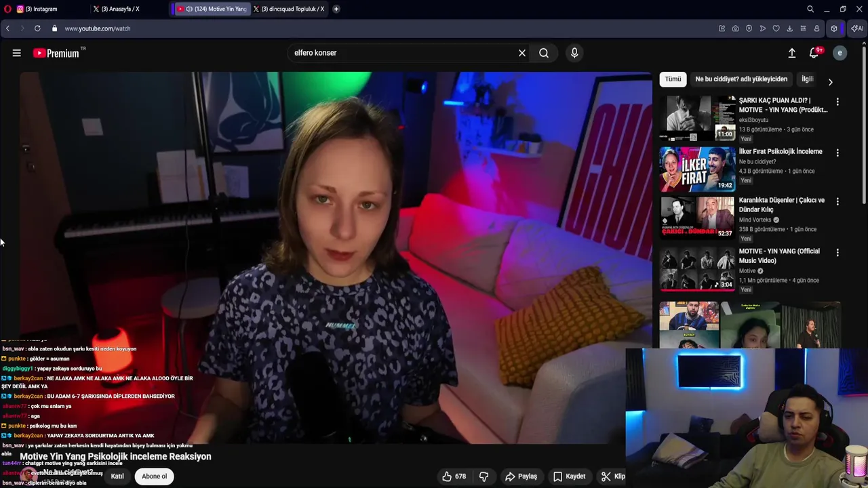This screenshot has height=488, width=868.
Task: Click the main video player area
Action: pos(336,258)
